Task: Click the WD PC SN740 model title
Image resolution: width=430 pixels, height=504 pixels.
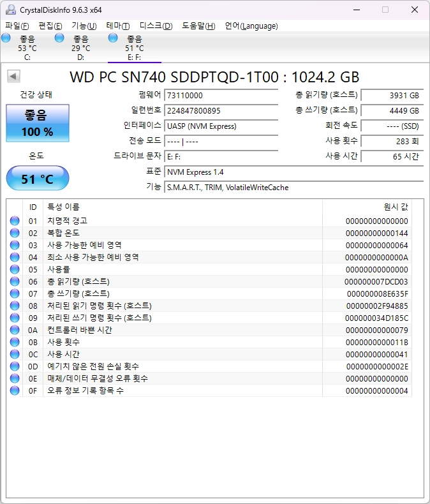Action: point(214,77)
